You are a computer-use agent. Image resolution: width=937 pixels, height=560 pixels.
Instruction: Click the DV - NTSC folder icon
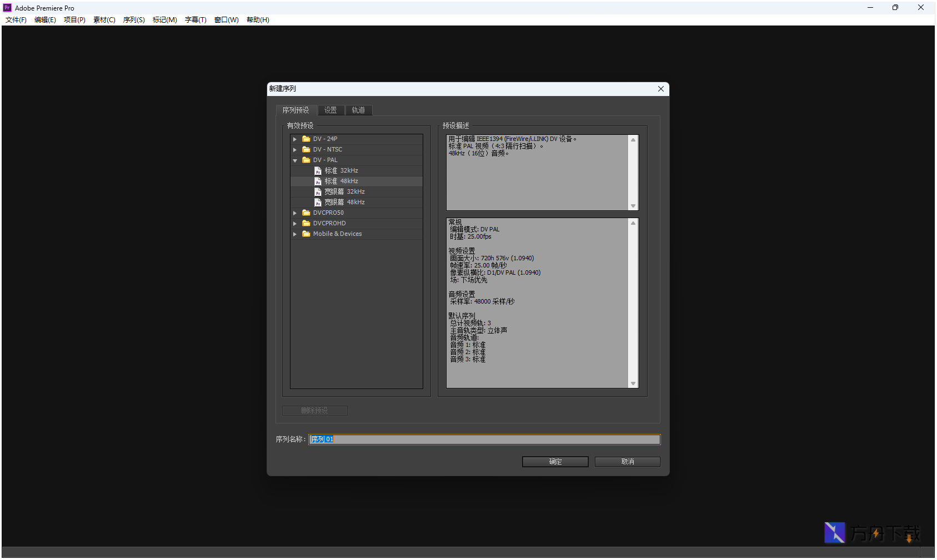[306, 149]
